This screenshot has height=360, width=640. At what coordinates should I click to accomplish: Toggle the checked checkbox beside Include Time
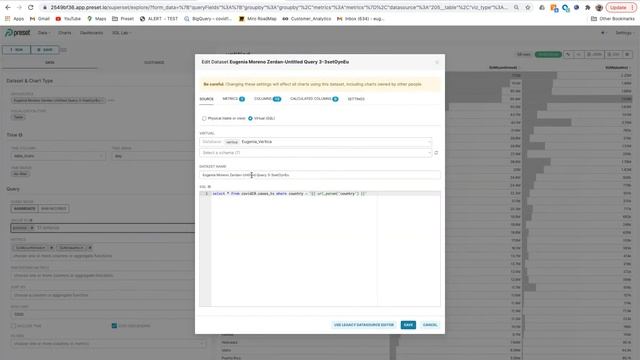(x=114, y=326)
